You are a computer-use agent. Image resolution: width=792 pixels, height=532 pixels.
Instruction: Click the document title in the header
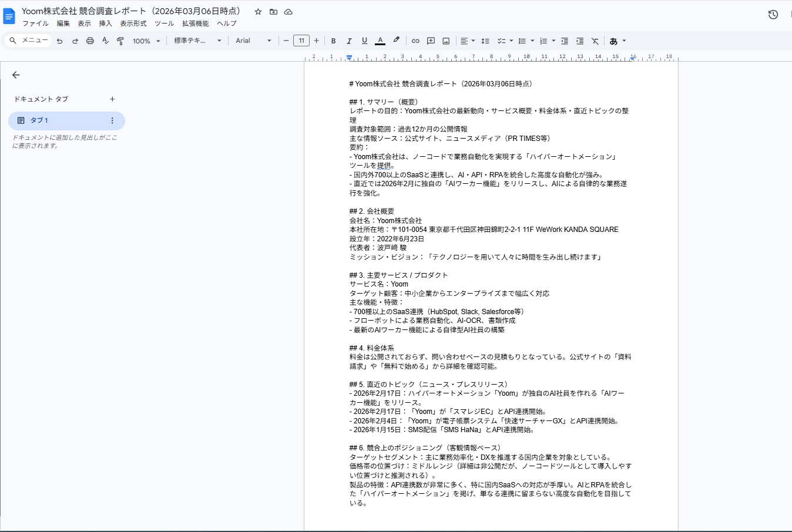click(131, 11)
